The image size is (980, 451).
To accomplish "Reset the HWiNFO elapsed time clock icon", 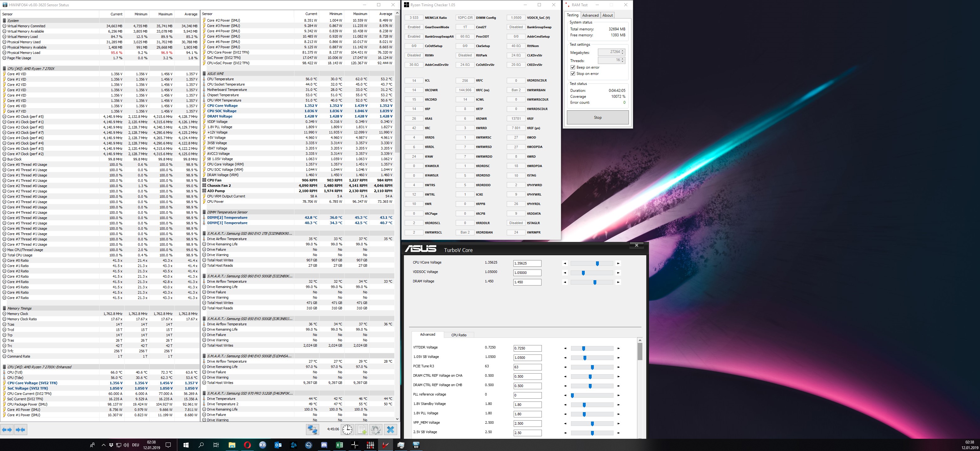I will [347, 430].
